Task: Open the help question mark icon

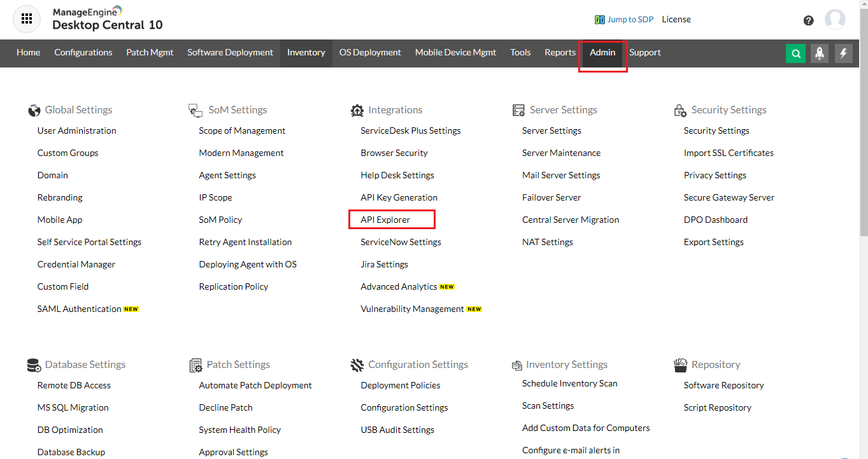Action: pos(808,20)
